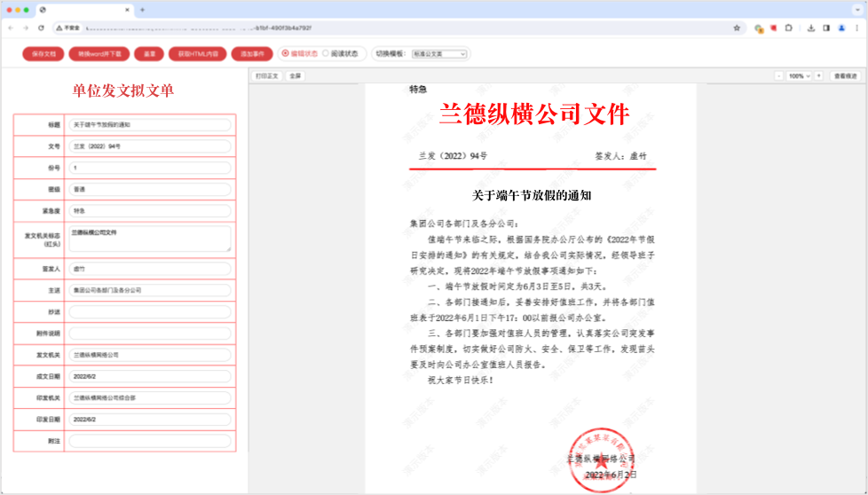Click the 保存文档 button
Image resolution: width=868 pixels, height=495 pixels.
43,54
